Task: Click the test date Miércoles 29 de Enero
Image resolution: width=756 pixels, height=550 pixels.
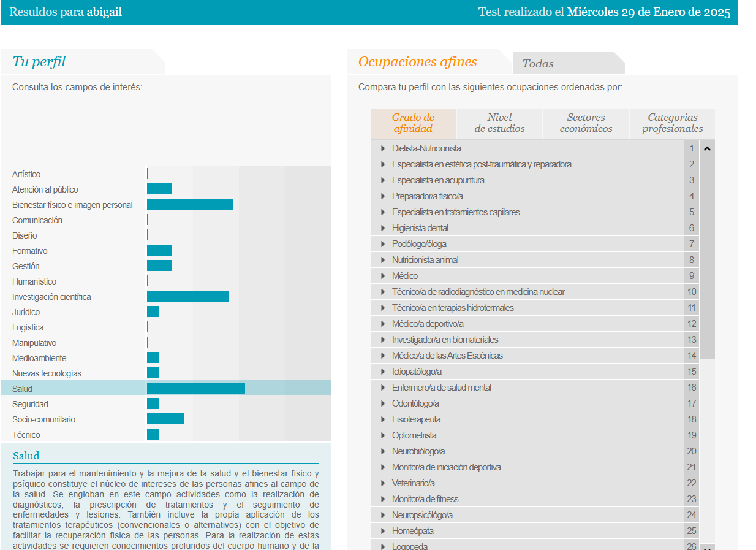Action: [649, 12]
